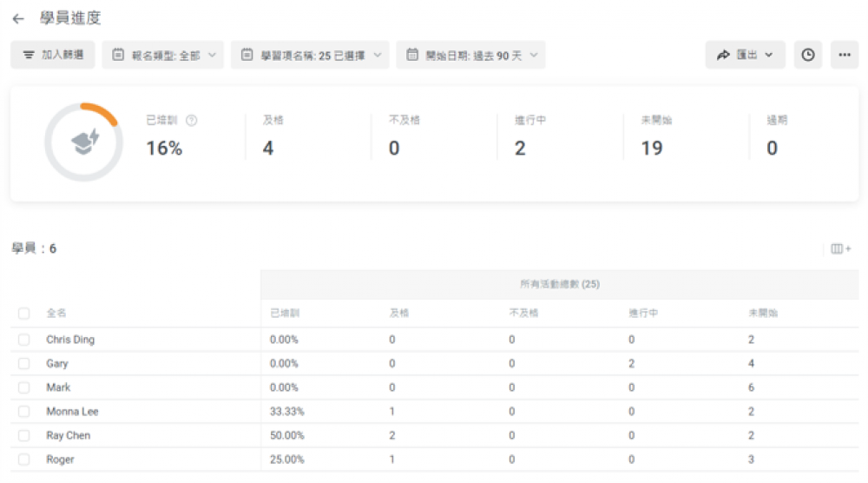Click the filter icon in 加入篩選
868x483 pixels.
point(29,55)
